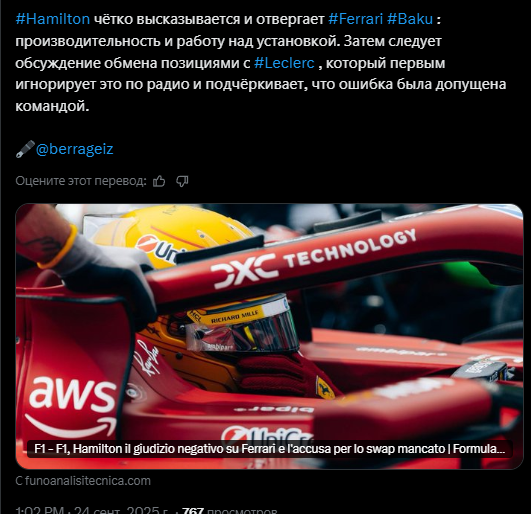Click the translated post text body
Screen dimensions: 531x514
point(261,63)
